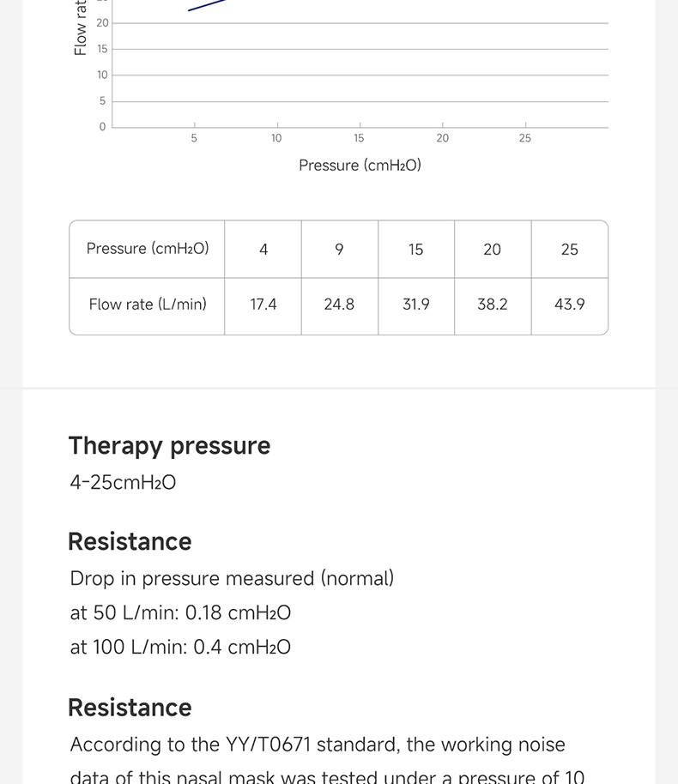Click the table cell showing flow rate 24.8
This screenshot has width=678, height=784.
(x=339, y=305)
